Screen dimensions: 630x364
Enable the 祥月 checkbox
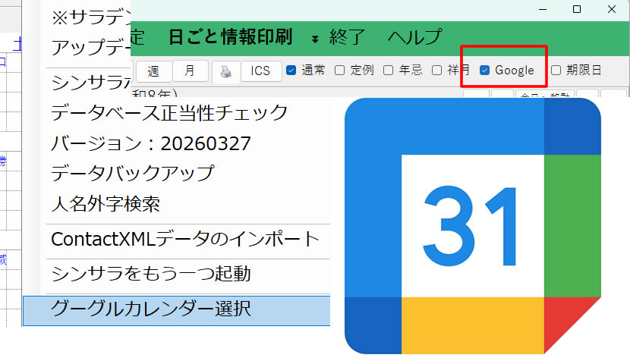point(436,71)
